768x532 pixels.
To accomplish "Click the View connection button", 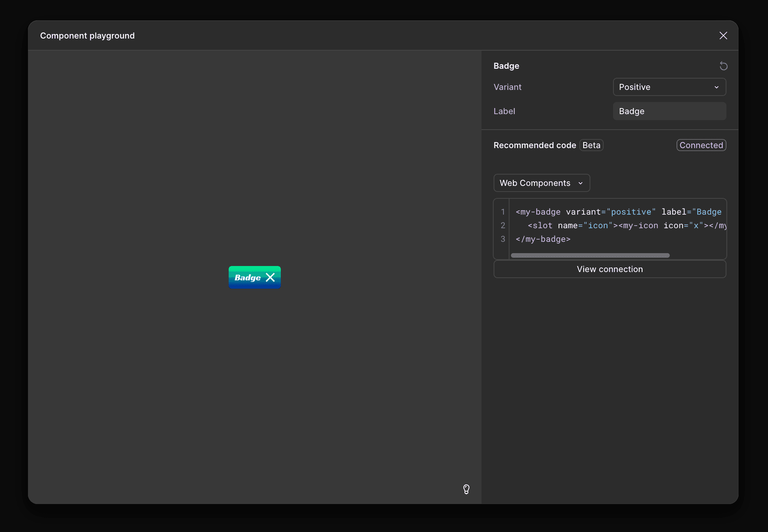I will (610, 269).
